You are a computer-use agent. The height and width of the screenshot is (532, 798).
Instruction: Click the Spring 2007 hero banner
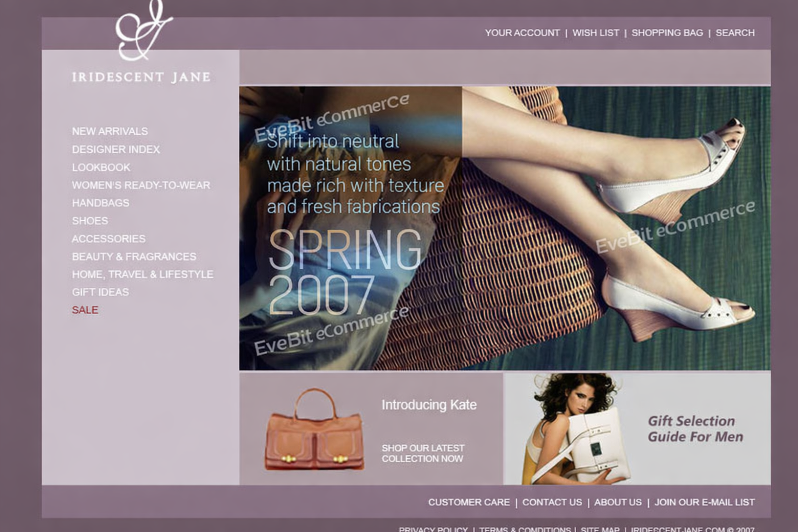pos(505,228)
